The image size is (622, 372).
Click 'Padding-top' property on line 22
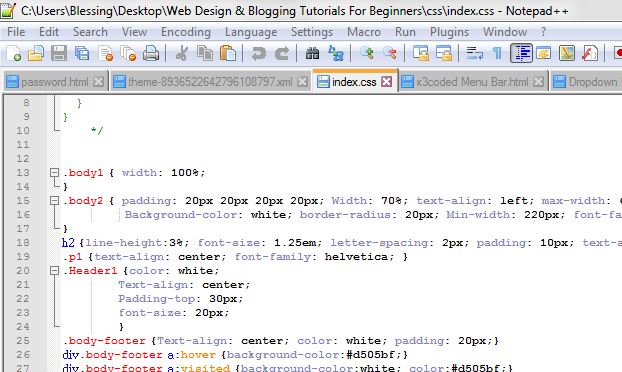[x=157, y=299]
